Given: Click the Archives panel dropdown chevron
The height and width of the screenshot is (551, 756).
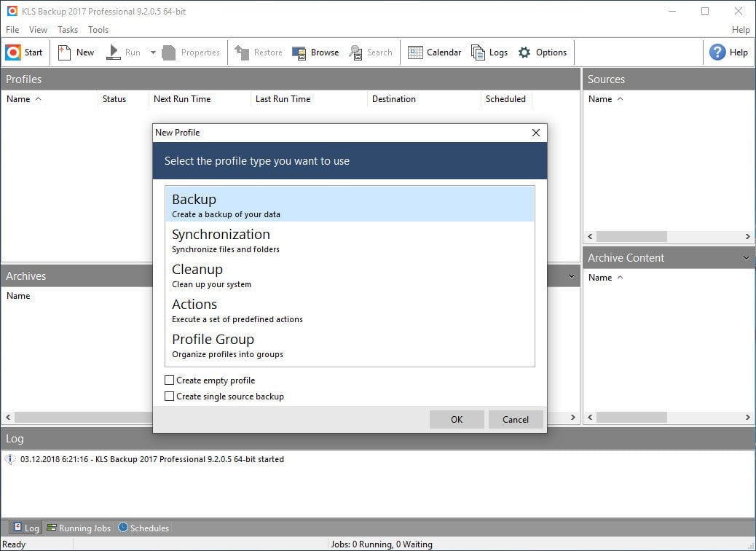Looking at the screenshot, I should tap(572, 276).
